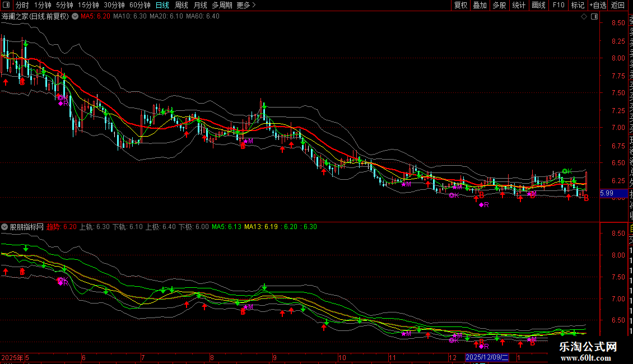Open F10 company information
The image size is (633, 364).
coord(558,5)
